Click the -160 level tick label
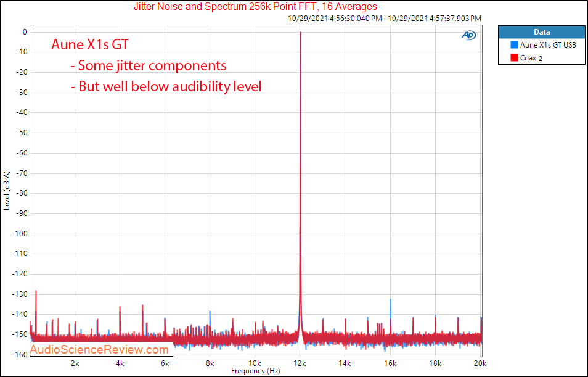588x377 pixels. (20, 354)
